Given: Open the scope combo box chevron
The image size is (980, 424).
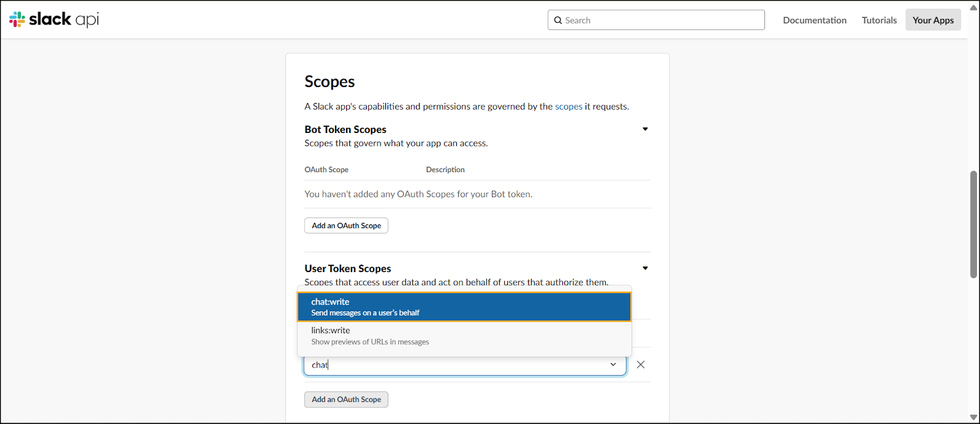Looking at the screenshot, I should coord(613,365).
